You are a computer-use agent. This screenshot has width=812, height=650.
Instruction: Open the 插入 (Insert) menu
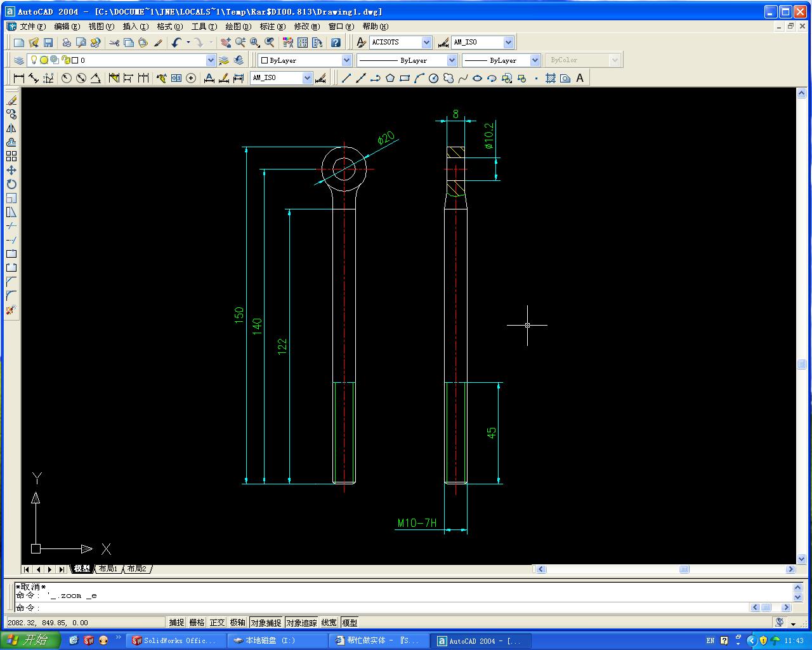tap(135, 27)
